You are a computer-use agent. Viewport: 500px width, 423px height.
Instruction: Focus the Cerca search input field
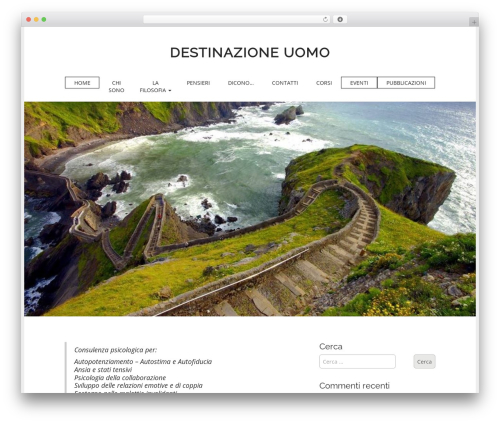[357, 362]
